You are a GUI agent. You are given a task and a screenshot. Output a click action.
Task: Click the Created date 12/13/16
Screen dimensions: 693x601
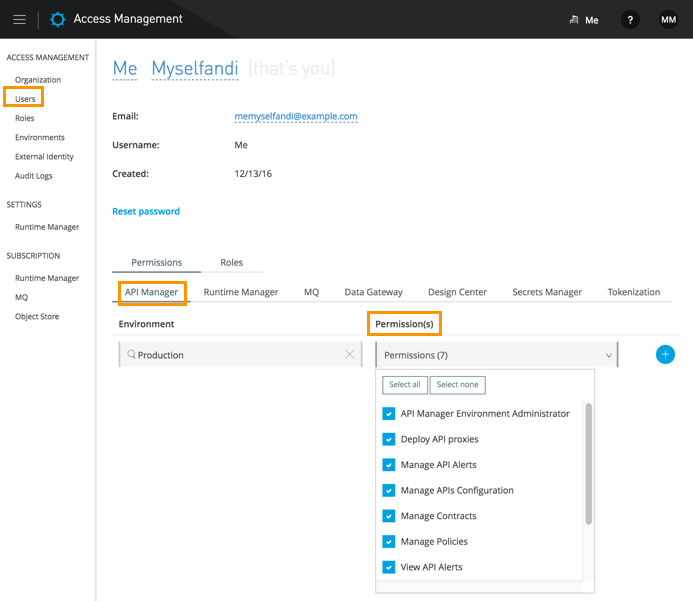click(x=253, y=174)
